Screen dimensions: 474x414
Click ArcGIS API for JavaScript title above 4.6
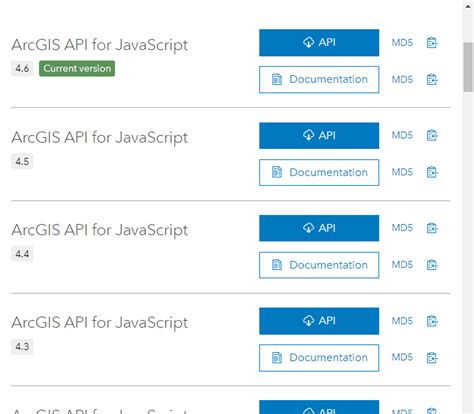click(100, 45)
